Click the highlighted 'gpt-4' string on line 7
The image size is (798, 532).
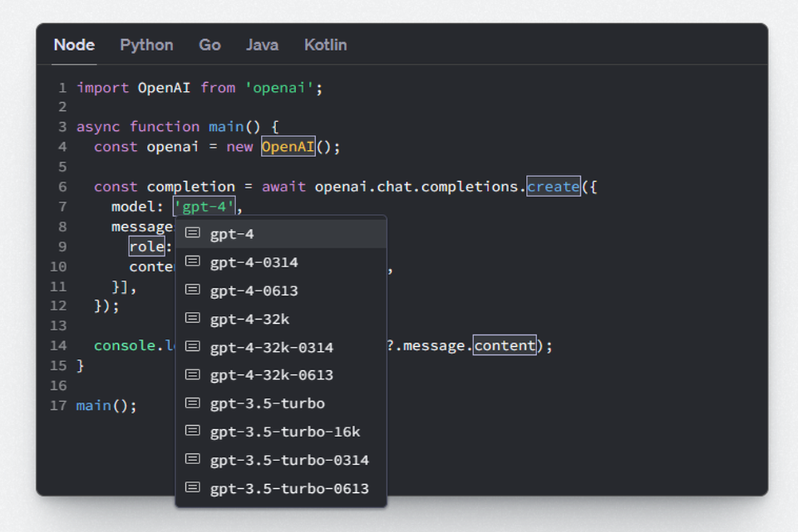point(204,207)
